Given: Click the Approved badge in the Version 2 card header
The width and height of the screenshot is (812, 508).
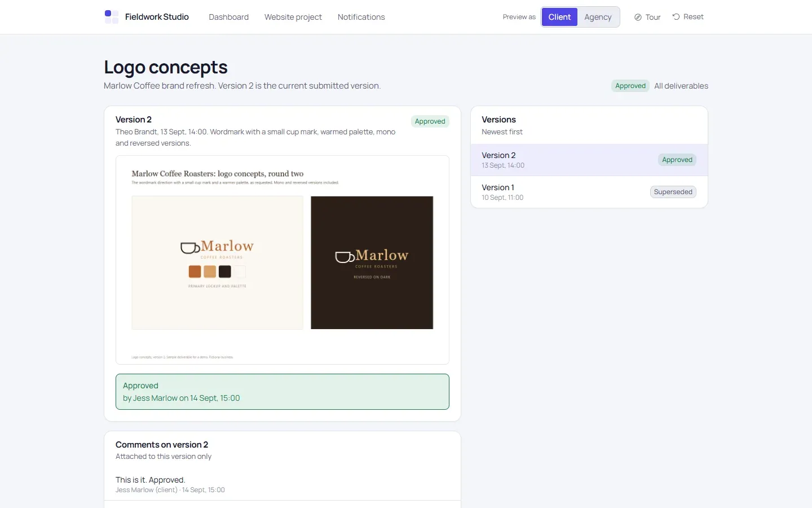Looking at the screenshot, I should (x=430, y=121).
